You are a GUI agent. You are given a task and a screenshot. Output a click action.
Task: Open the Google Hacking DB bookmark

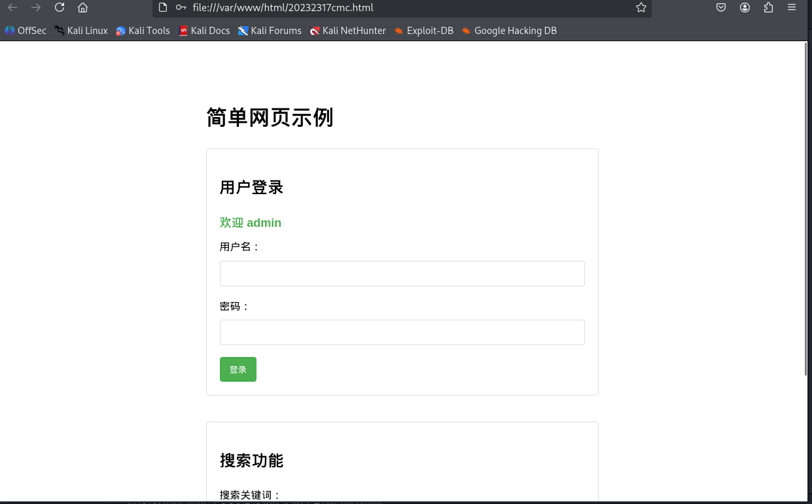tap(509, 30)
